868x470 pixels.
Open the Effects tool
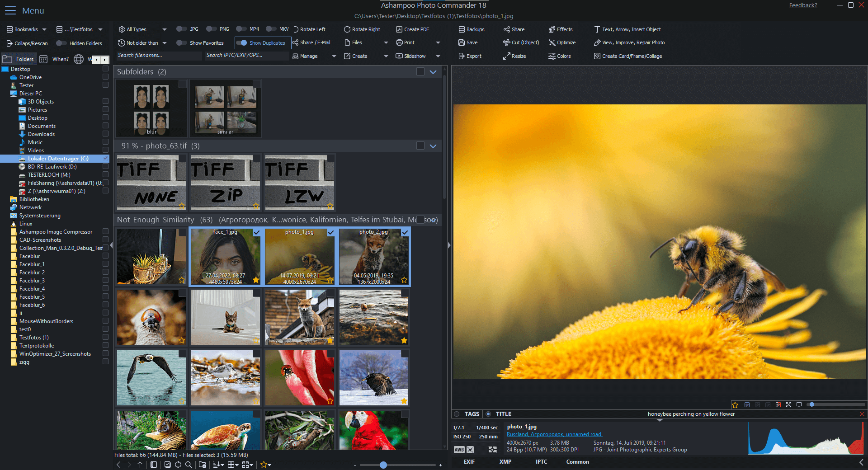(x=561, y=29)
